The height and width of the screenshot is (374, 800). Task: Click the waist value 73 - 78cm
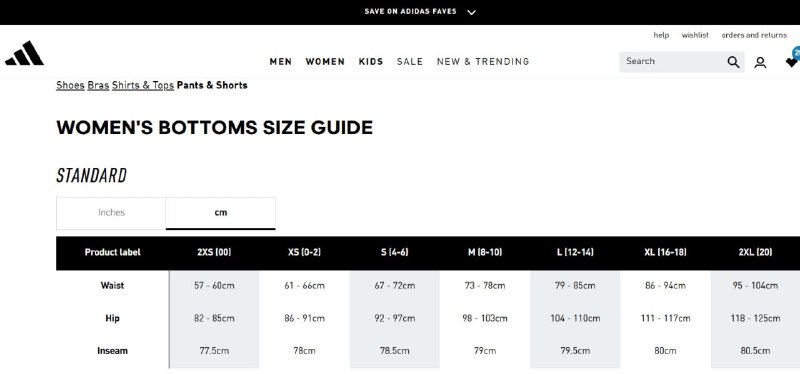coord(485,286)
